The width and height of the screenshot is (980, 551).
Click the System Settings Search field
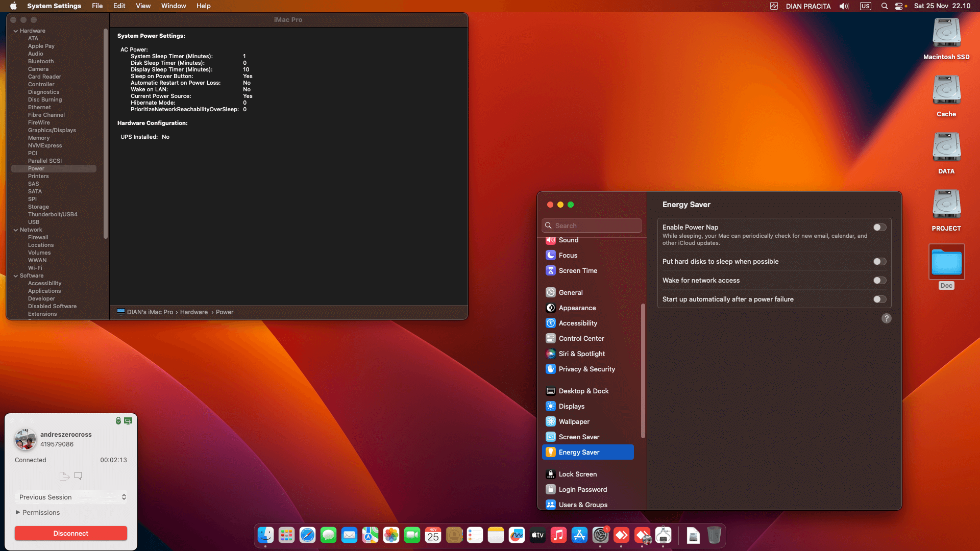click(x=592, y=226)
